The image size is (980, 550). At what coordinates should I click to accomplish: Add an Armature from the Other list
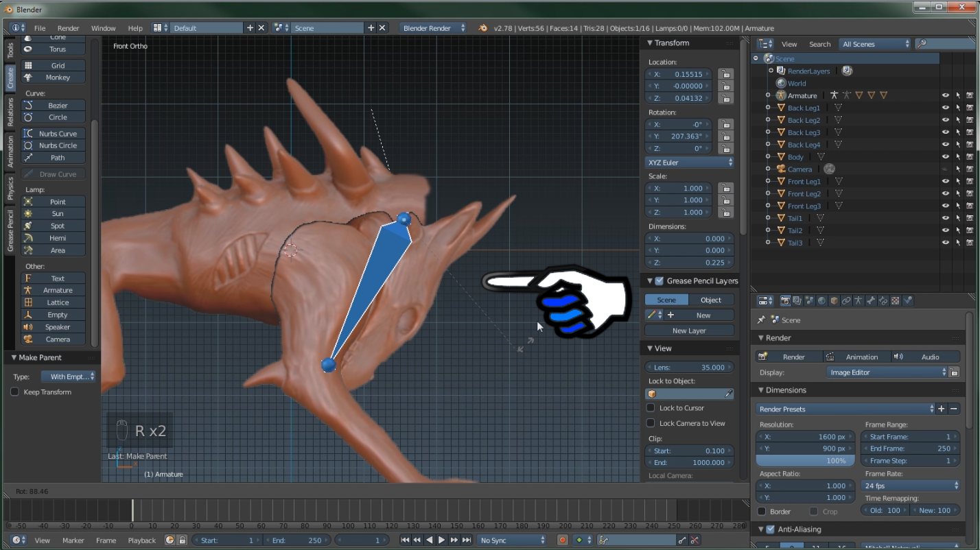[x=54, y=290]
